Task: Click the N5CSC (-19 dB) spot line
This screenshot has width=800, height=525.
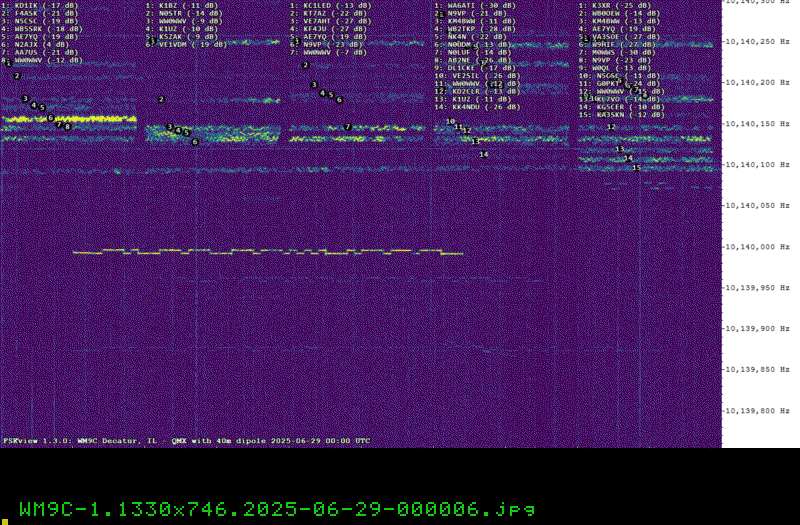Action: (x=40, y=21)
